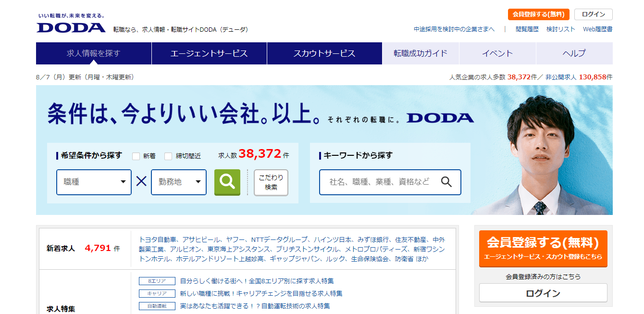Image resolution: width=644 pixels, height=314 pixels.
Task: Click the 8エリア tag label
Action: 157,281
